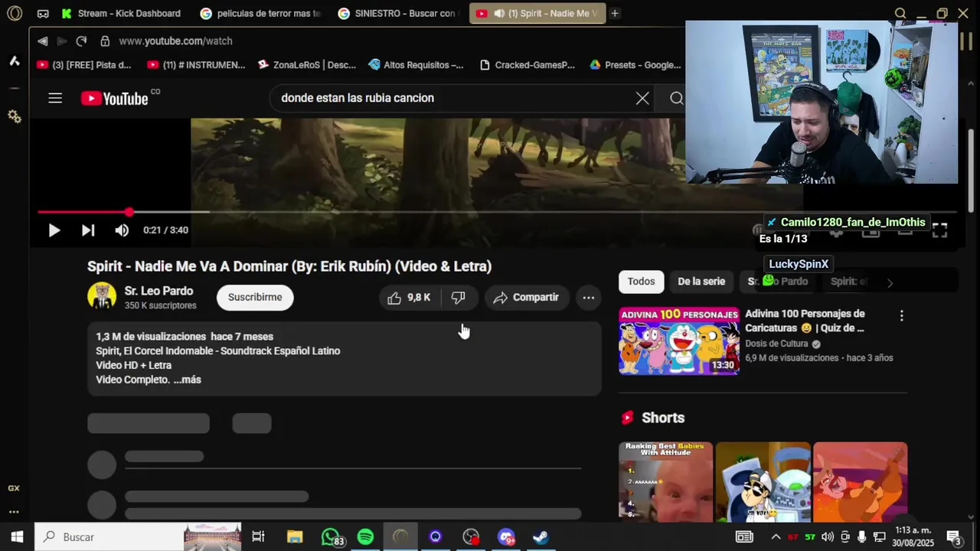
Task: Open the Ranking Best Babies short
Action: point(665,482)
